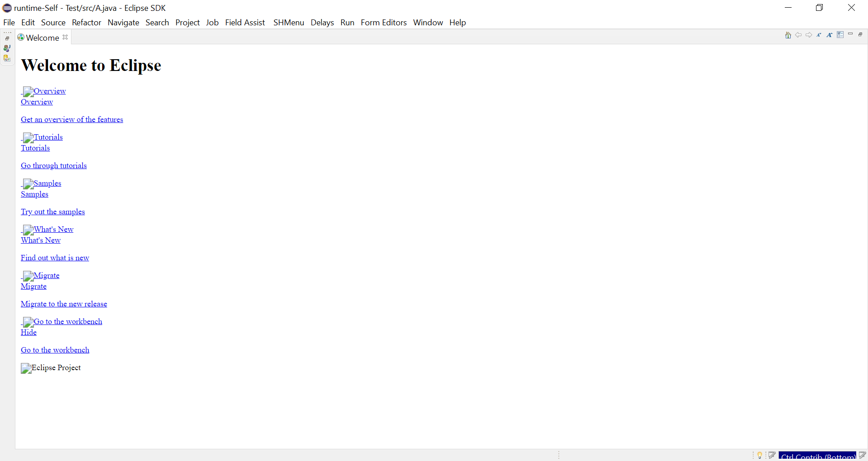Expand the Delays menu
Screen dimensions: 868x461
pyautogui.click(x=322, y=23)
